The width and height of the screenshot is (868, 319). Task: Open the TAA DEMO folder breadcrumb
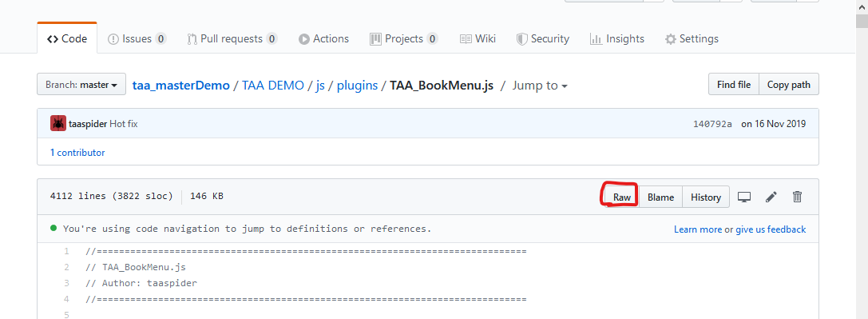pos(273,86)
